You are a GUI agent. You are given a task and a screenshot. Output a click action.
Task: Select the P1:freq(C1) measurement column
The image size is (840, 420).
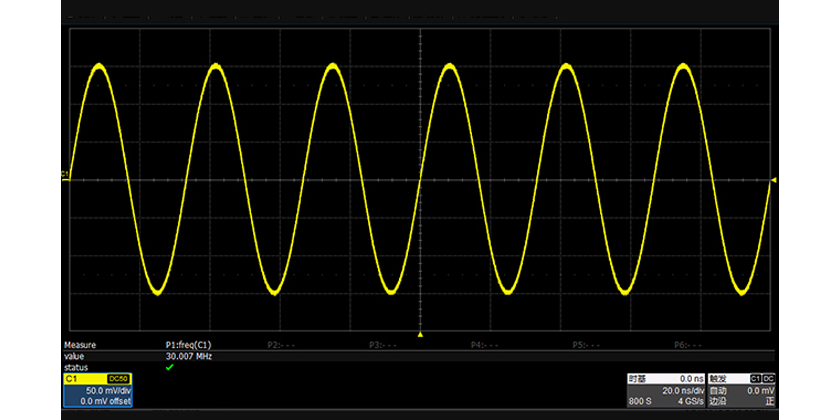[188, 344]
